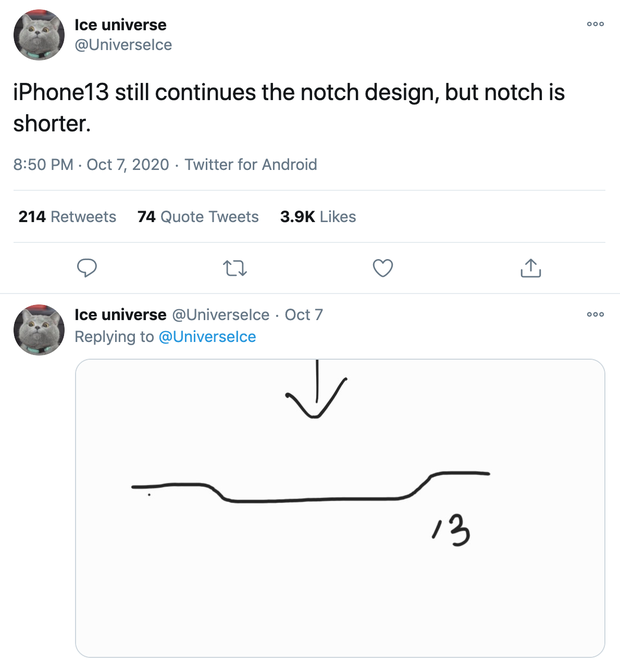Click the Twitter for Android source link
620x660 pixels.
(x=251, y=164)
